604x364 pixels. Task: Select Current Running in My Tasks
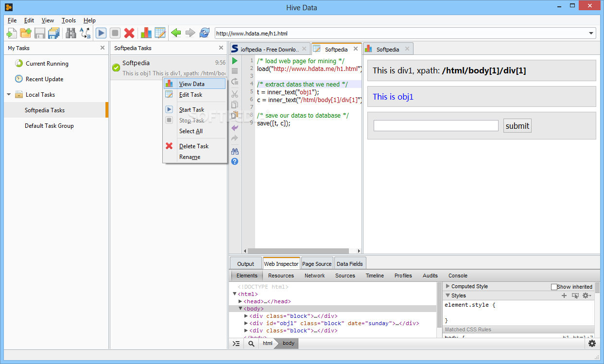(47, 63)
